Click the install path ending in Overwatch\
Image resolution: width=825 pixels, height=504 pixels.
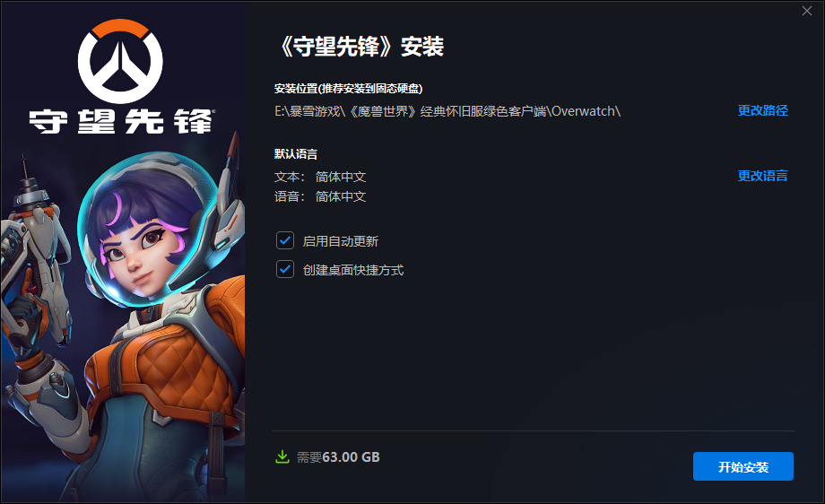pyautogui.click(x=447, y=111)
